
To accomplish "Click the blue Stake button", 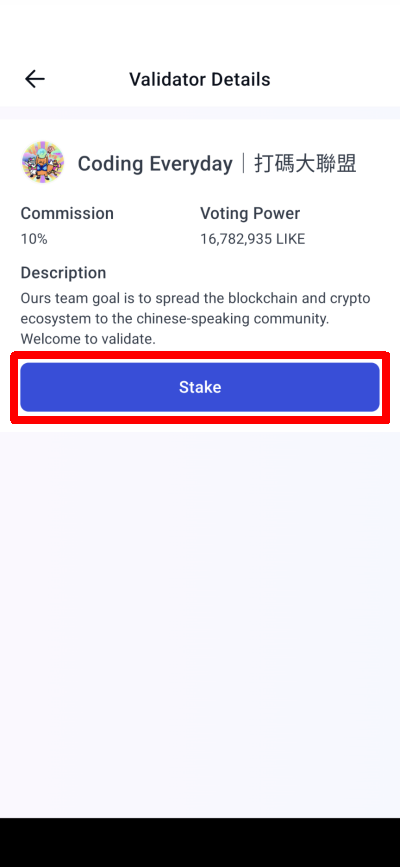I will coord(200,387).
